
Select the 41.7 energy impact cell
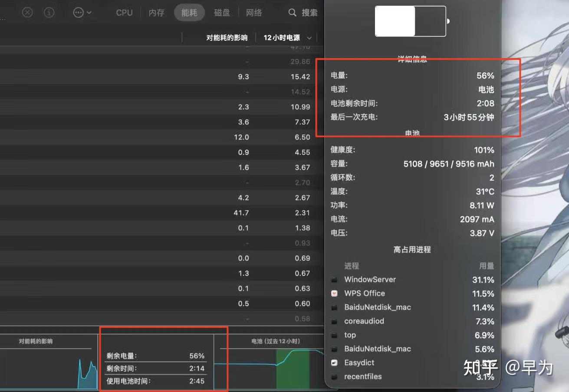click(241, 213)
